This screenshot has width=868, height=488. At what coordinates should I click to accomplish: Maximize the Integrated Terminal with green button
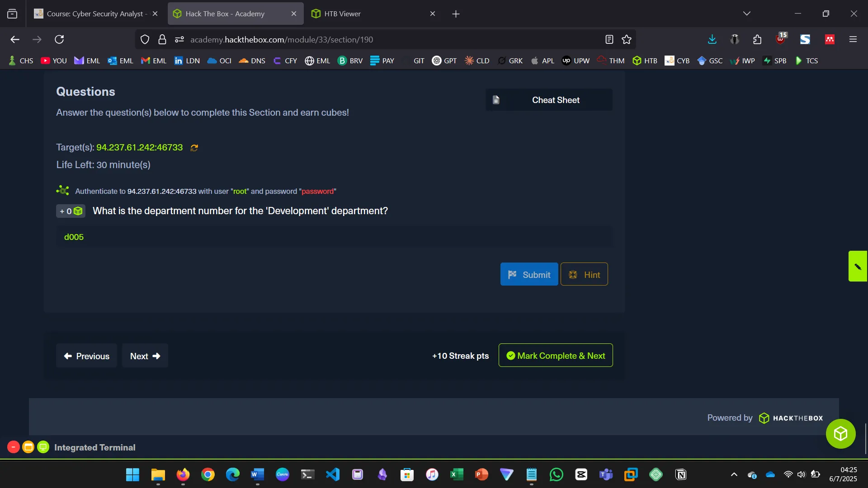click(43, 447)
